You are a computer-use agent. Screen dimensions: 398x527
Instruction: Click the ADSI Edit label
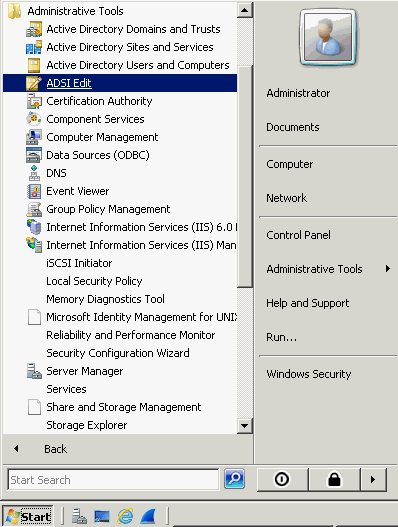coord(69,83)
